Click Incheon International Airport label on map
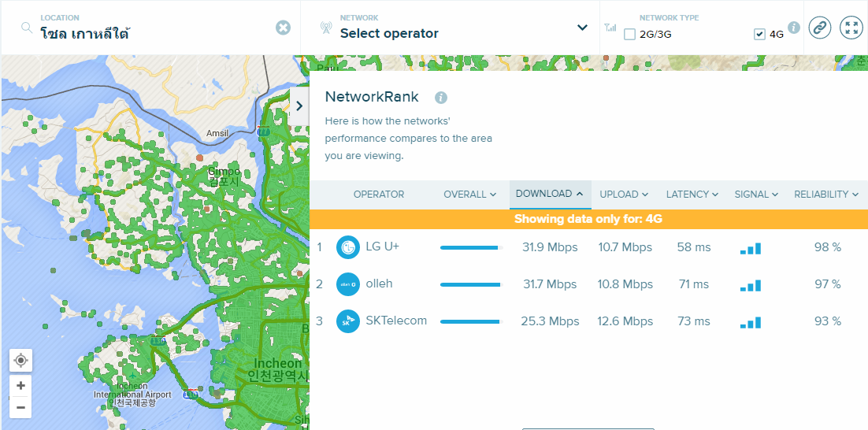Viewport: 868px width, 430px height. (132, 394)
